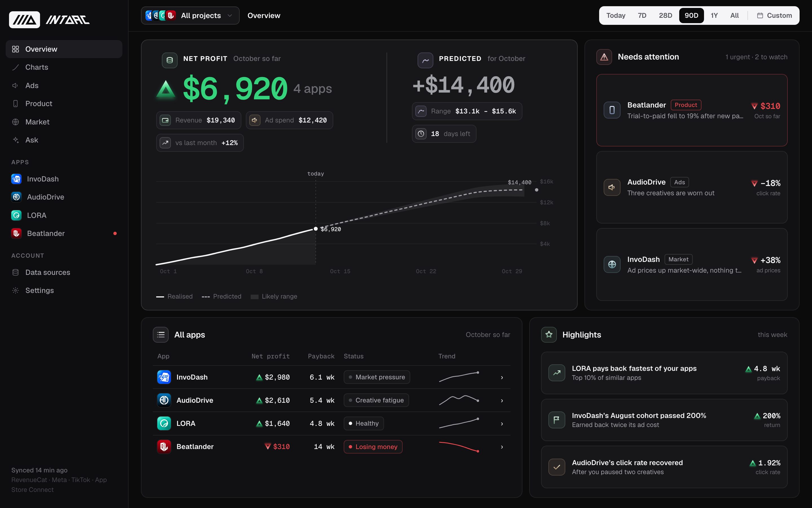Viewport: 812px width, 508px height.
Task: Open the AudioDrive worn-out creatives alert
Action: (692, 187)
